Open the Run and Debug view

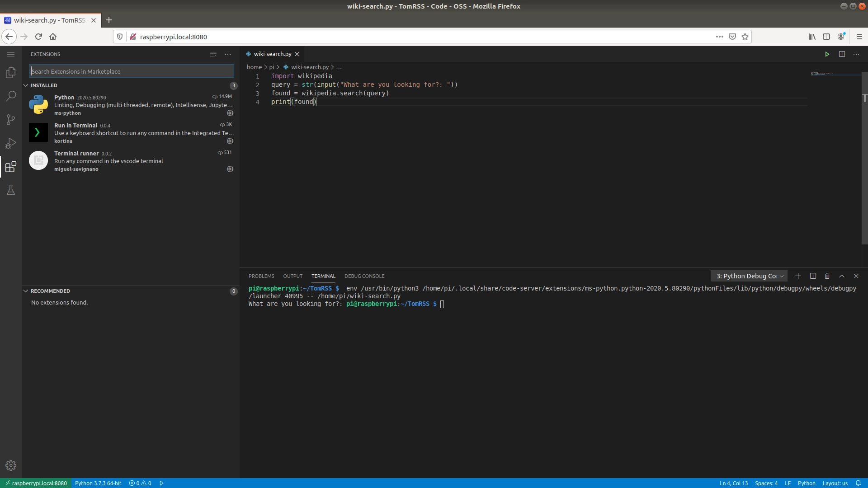(x=11, y=143)
